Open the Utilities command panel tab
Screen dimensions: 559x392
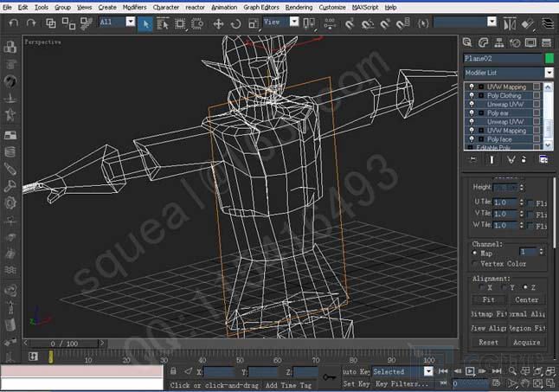pyautogui.click(x=547, y=42)
